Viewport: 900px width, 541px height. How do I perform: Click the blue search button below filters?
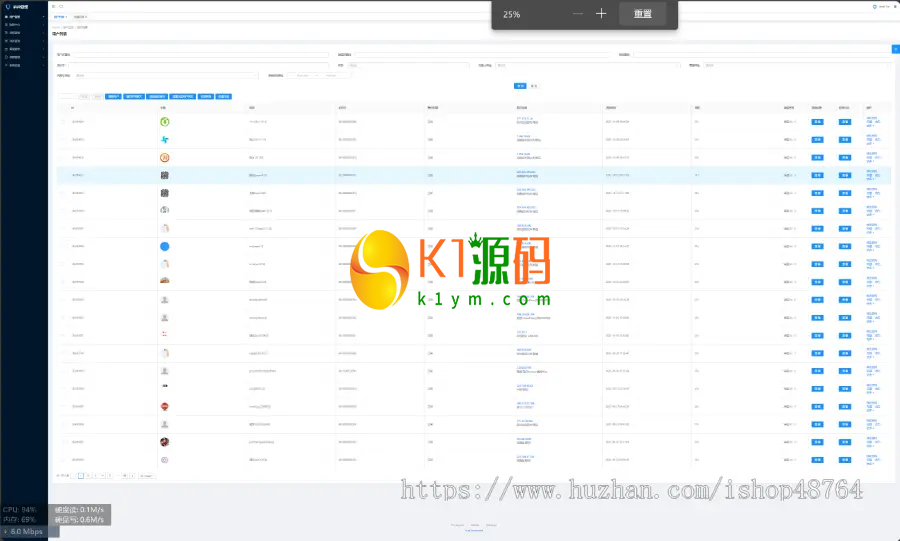(520, 86)
